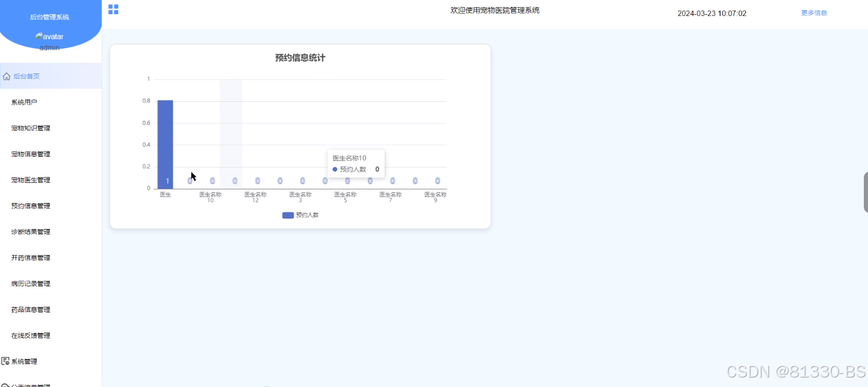868x387 pixels.
Task: Click the 欢迎使用宠物医院管理系统 header text
Action: pos(495,10)
